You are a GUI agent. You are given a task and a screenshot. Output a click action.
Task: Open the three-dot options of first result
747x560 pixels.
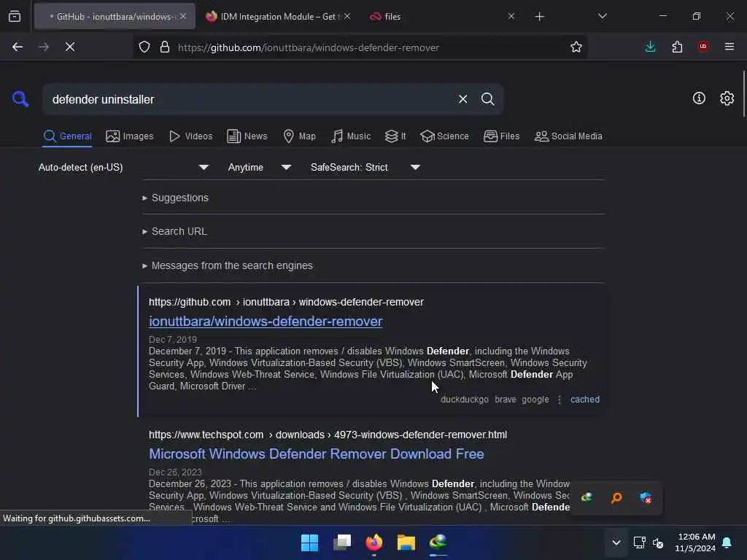(560, 400)
